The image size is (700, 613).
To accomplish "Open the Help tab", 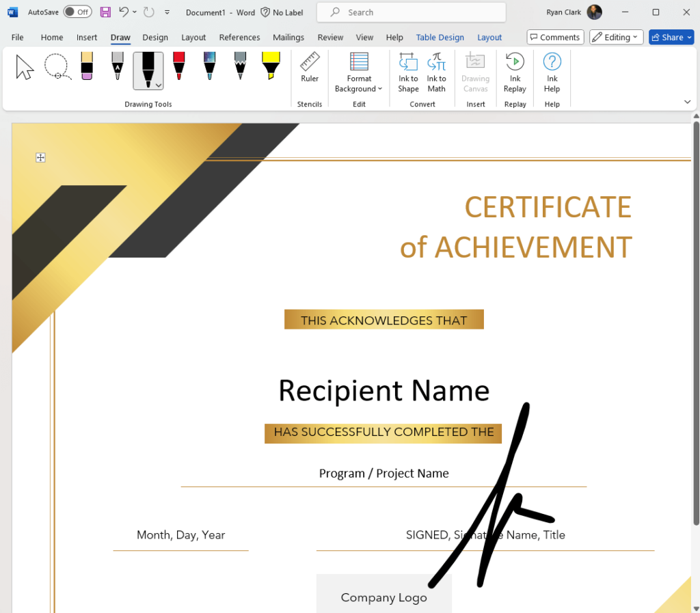I will point(394,37).
